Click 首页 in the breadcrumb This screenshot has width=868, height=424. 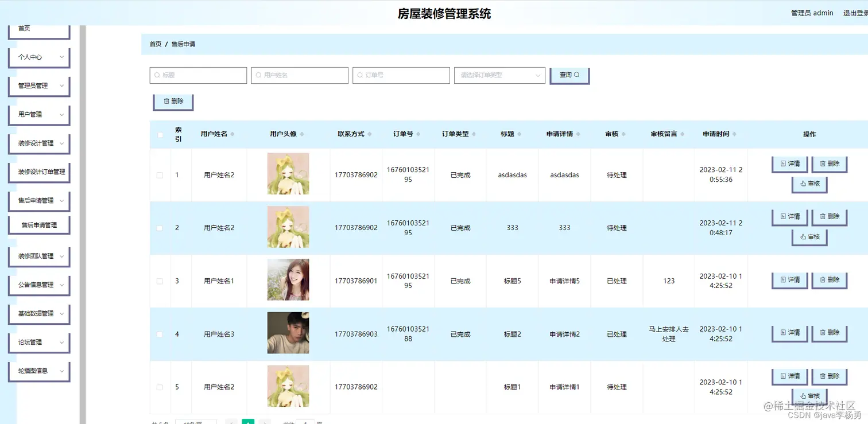pyautogui.click(x=156, y=44)
